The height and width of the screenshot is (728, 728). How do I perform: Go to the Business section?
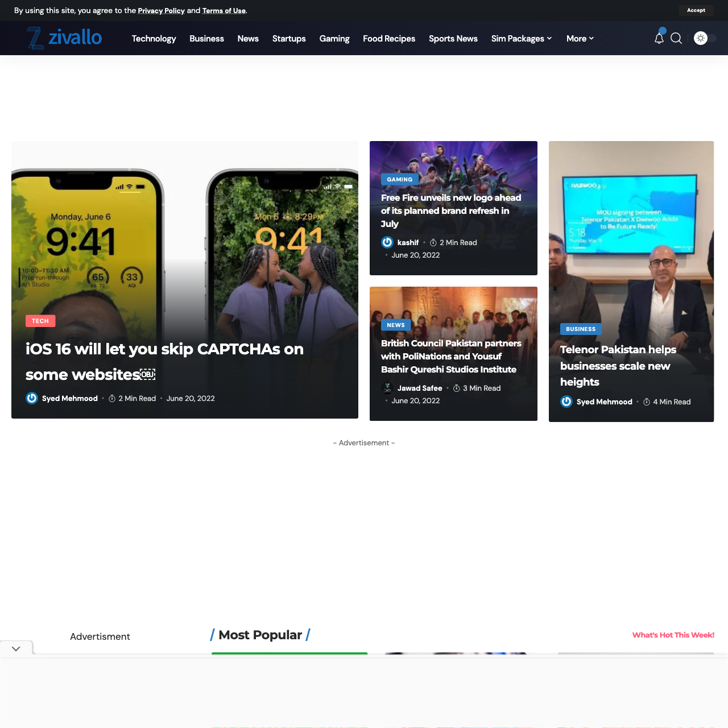tap(206, 38)
